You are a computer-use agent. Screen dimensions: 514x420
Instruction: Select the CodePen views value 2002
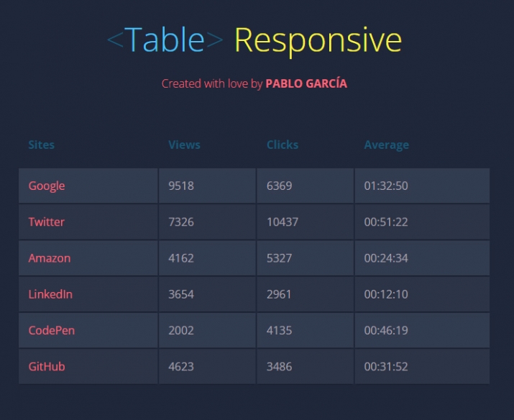(x=181, y=330)
